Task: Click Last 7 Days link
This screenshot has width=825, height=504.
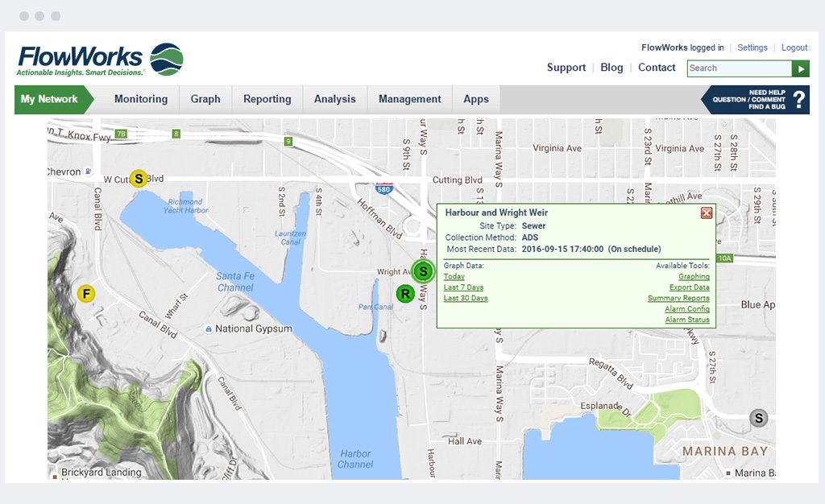Action: [463, 287]
